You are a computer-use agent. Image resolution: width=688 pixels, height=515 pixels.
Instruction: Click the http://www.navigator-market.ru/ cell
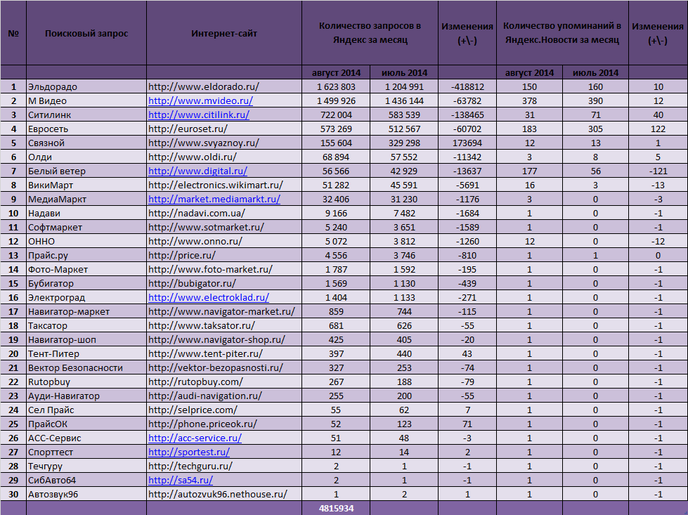point(224,311)
